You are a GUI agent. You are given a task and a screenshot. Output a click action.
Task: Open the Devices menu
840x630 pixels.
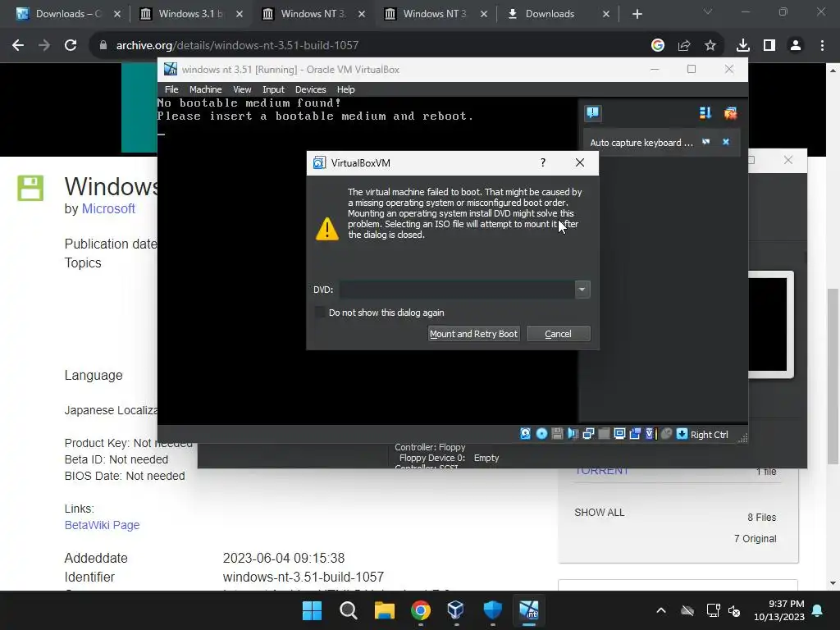[310, 89]
